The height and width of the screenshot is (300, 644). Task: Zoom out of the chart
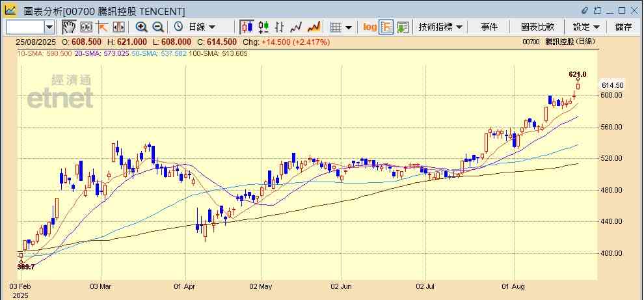158,27
